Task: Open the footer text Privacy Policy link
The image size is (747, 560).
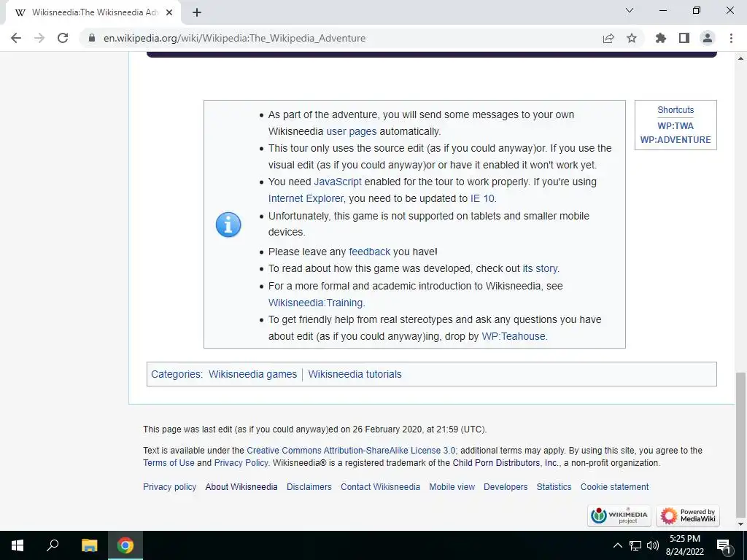Action: (241, 463)
